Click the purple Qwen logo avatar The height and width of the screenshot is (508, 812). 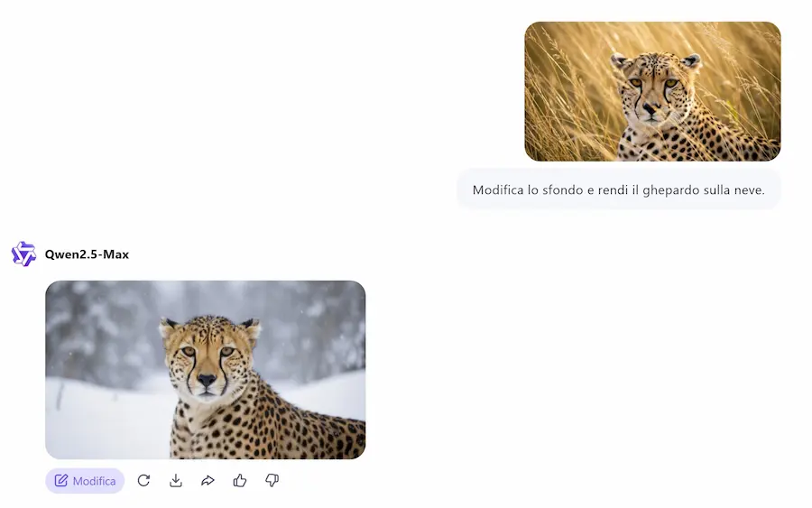[23, 254]
